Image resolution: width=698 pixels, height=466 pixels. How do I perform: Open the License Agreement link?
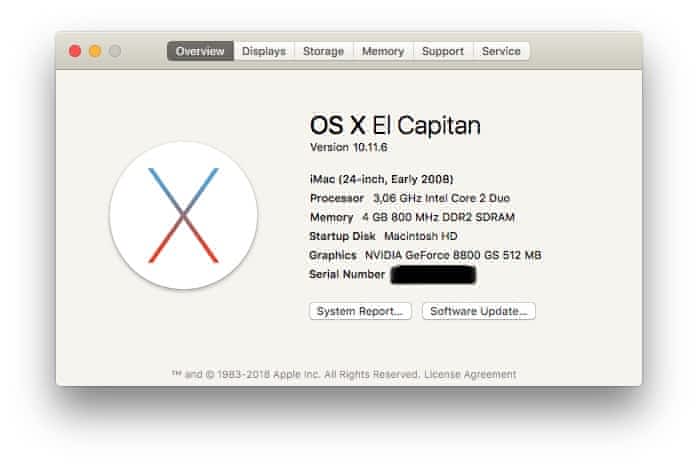470,374
